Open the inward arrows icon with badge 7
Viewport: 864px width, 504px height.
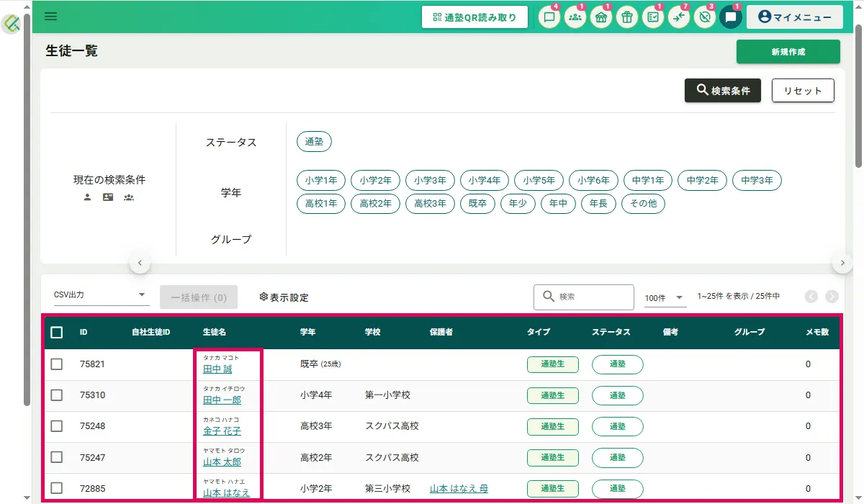(x=679, y=17)
